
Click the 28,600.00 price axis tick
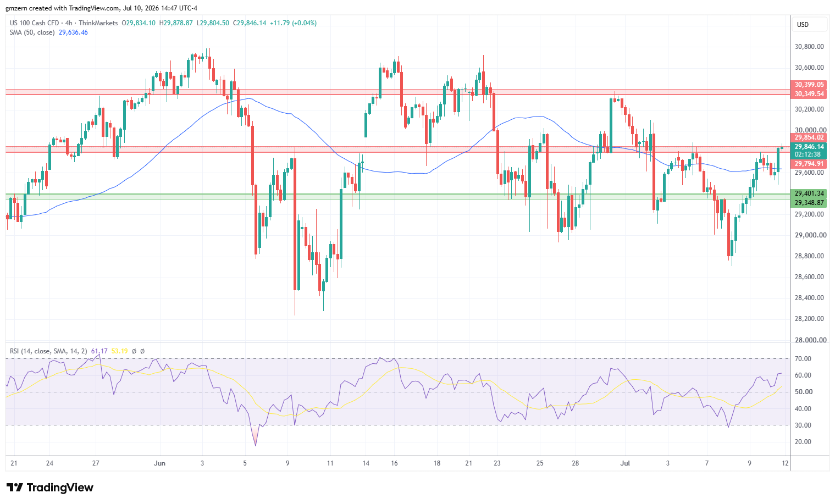809,277
